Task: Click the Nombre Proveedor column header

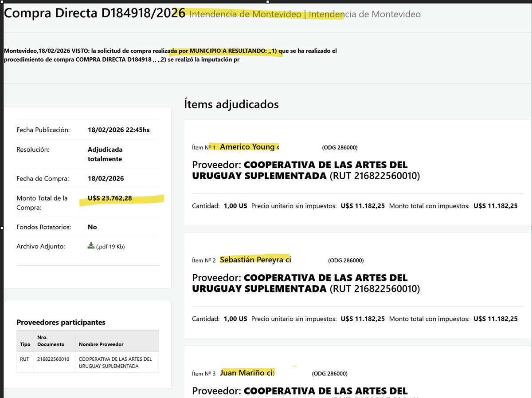Action: coord(101,344)
